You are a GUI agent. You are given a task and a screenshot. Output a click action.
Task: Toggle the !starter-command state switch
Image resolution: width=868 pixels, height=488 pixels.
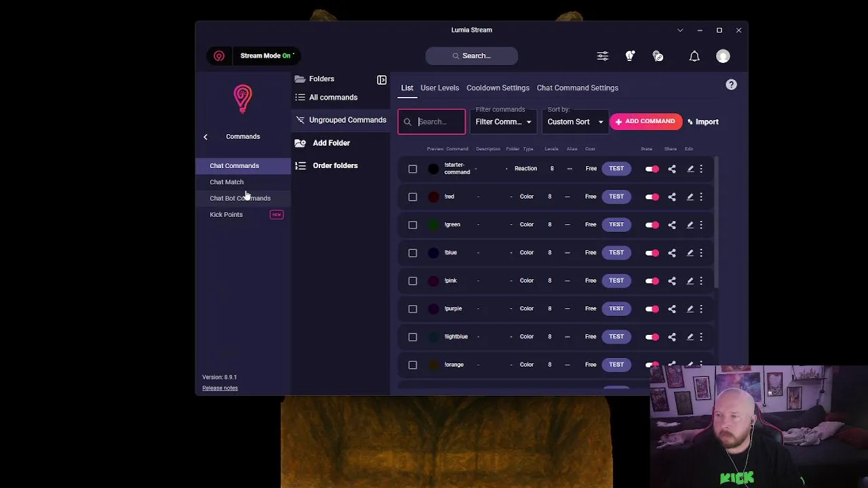pyautogui.click(x=652, y=169)
